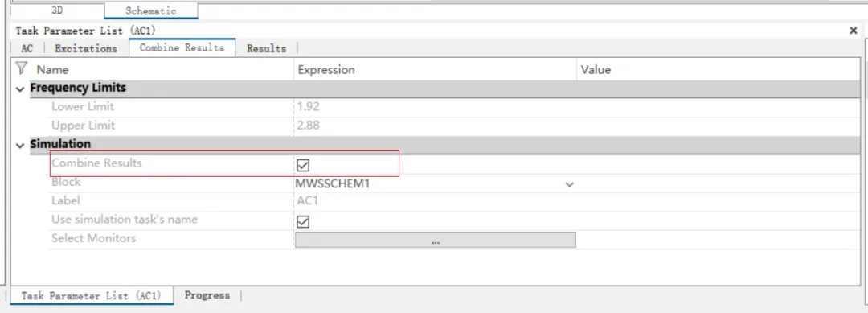
Task: Switch to the Progress tab
Action: (x=207, y=295)
